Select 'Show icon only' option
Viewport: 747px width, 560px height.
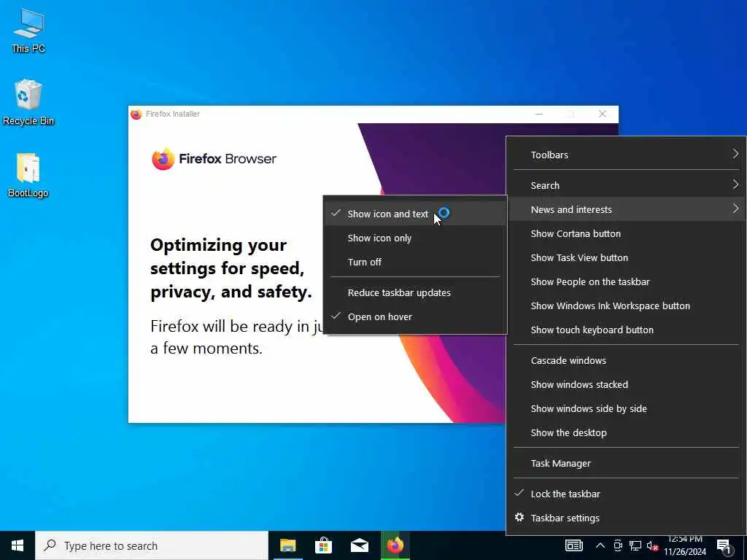(415, 238)
